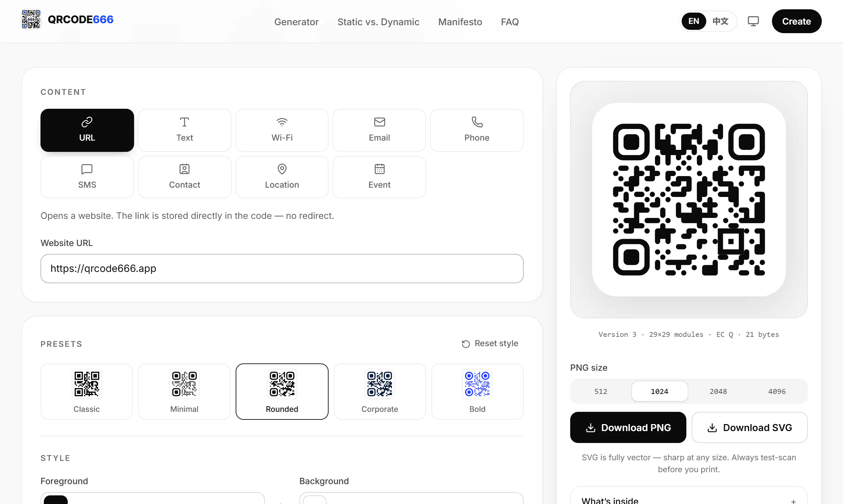Expand the What's inside section

pyautogui.click(x=689, y=499)
